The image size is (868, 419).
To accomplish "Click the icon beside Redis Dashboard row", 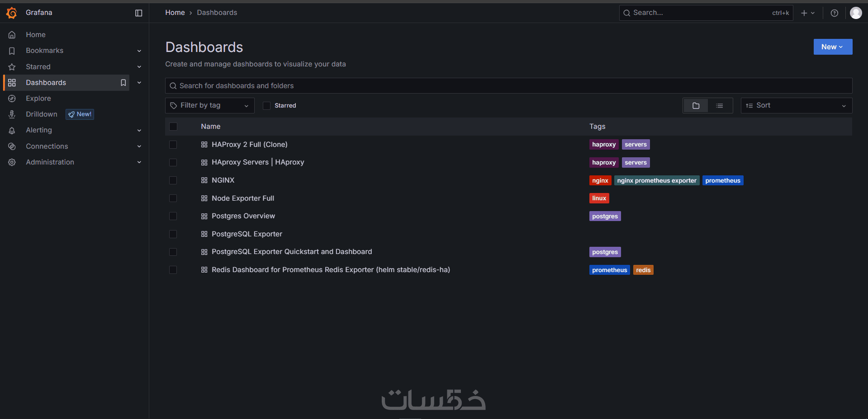I will (204, 270).
